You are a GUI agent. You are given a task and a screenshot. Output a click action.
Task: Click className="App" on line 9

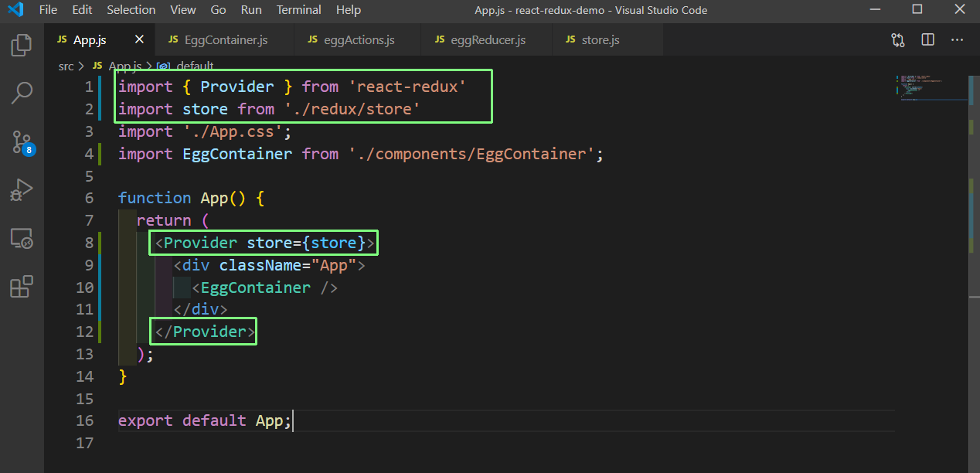[x=288, y=265]
